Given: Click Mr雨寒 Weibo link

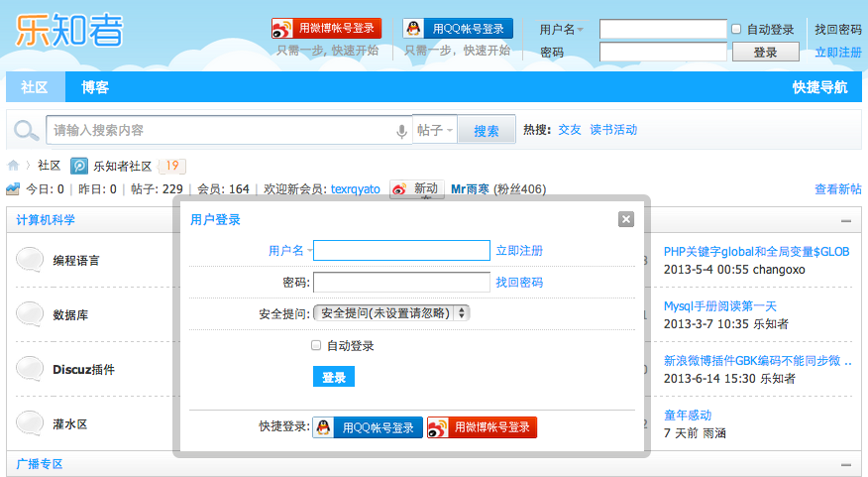Looking at the screenshot, I should click(470, 189).
